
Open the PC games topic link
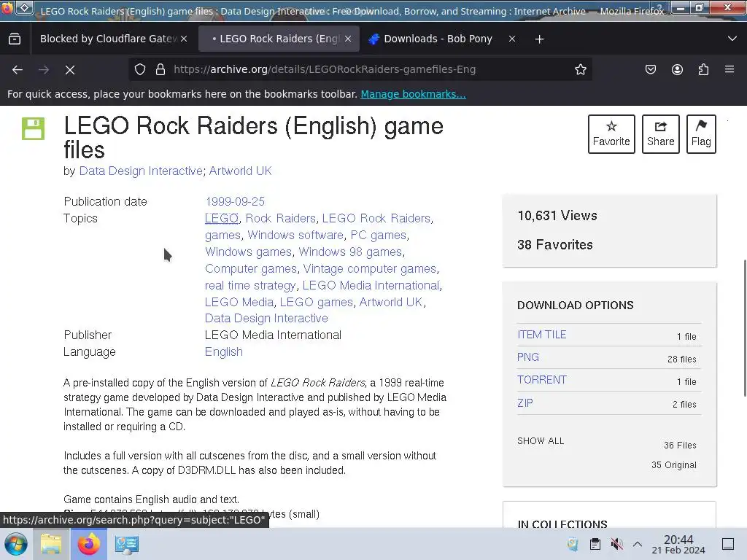point(379,235)
